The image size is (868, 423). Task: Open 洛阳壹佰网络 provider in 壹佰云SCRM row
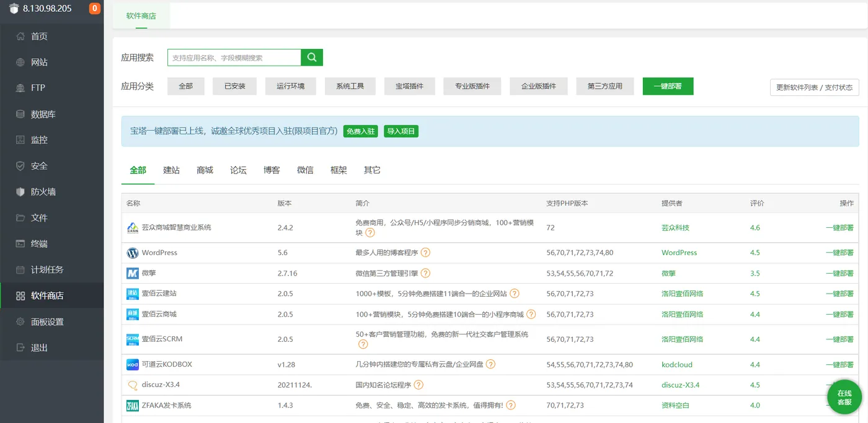(x=683, y=339)
